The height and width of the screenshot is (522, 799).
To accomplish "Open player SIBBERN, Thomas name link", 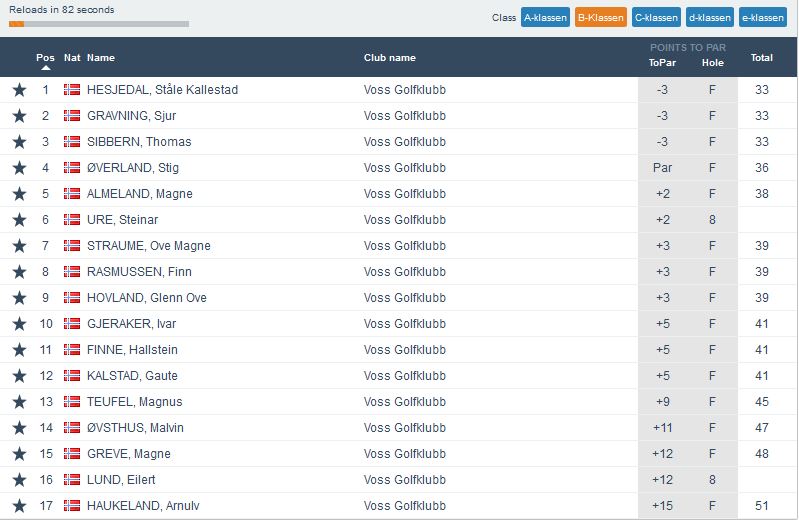I will point(139,142).
